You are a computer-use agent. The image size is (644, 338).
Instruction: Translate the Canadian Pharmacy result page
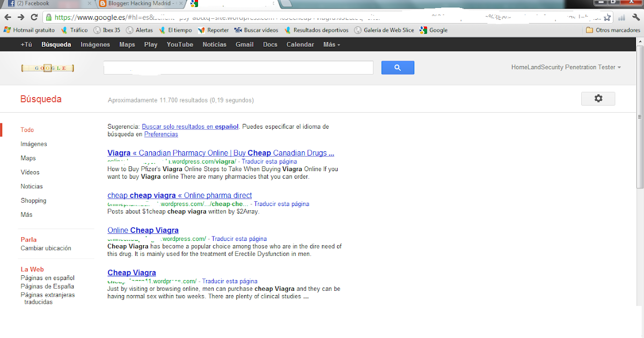click(x=269, y=161)
